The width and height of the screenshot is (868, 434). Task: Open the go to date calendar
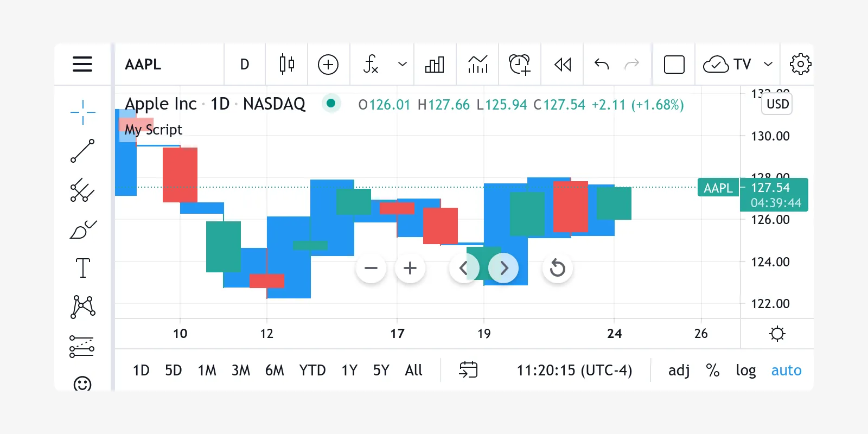coord(468,370)
